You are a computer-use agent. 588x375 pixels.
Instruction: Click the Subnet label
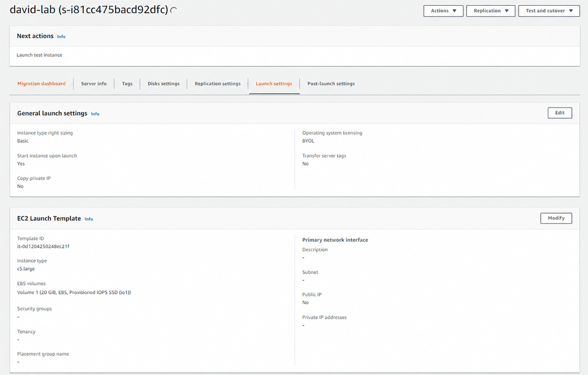(310, 272)
